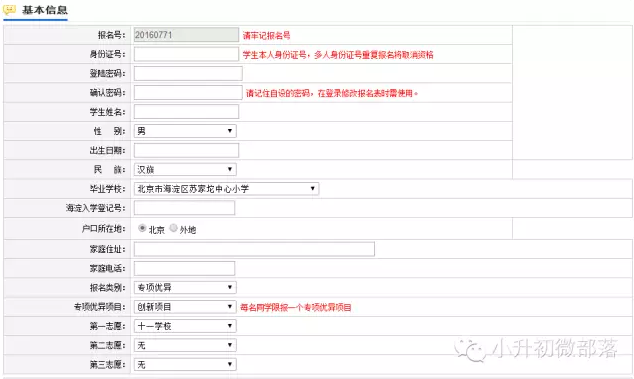
Task: Click into the 确认密码 field
Action: [188, 93]
